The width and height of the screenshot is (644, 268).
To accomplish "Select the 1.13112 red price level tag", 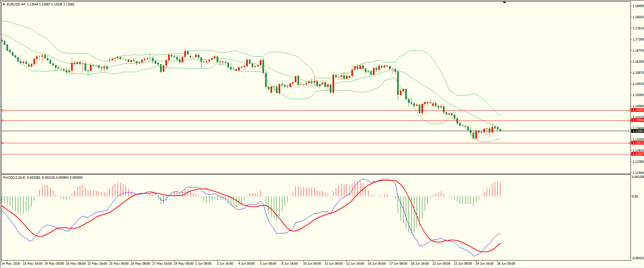I will 638,143.
